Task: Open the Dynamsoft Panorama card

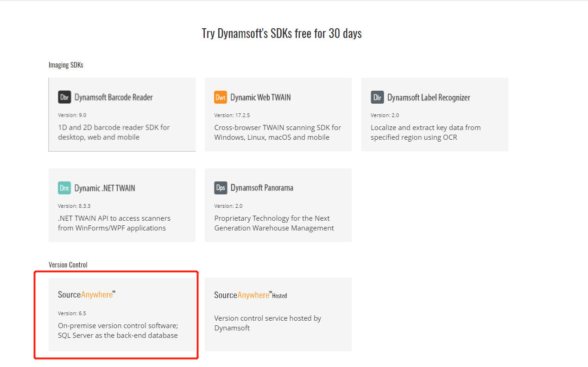Action: [278, 205]
